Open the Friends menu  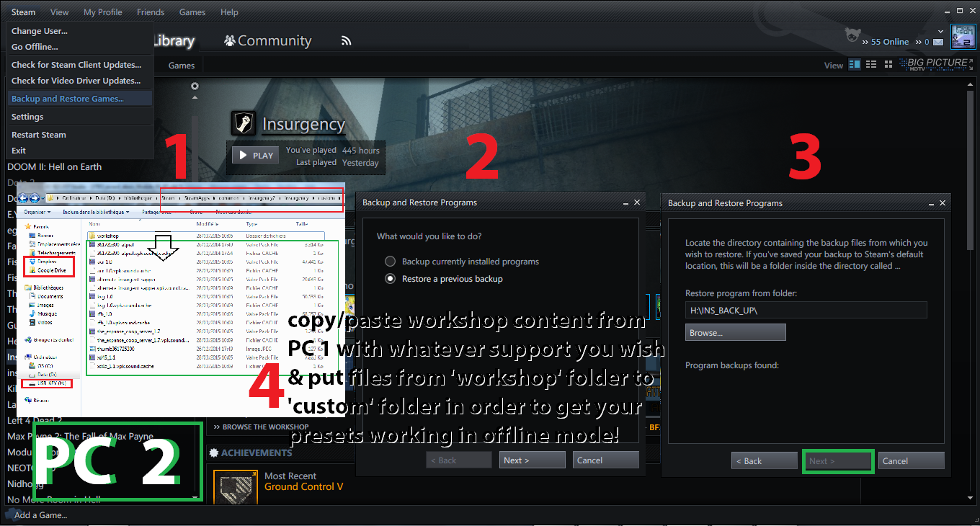click(151, 12)
